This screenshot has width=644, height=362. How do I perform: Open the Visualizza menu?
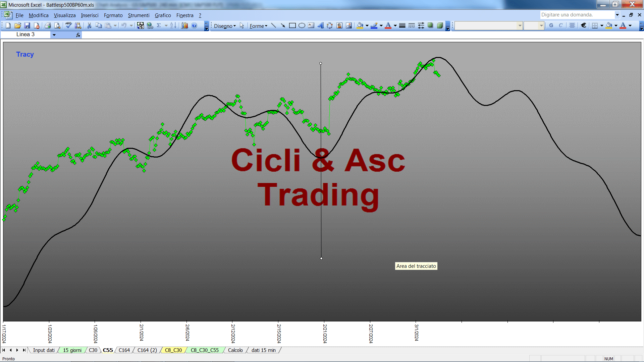click(x=65, y=15)
